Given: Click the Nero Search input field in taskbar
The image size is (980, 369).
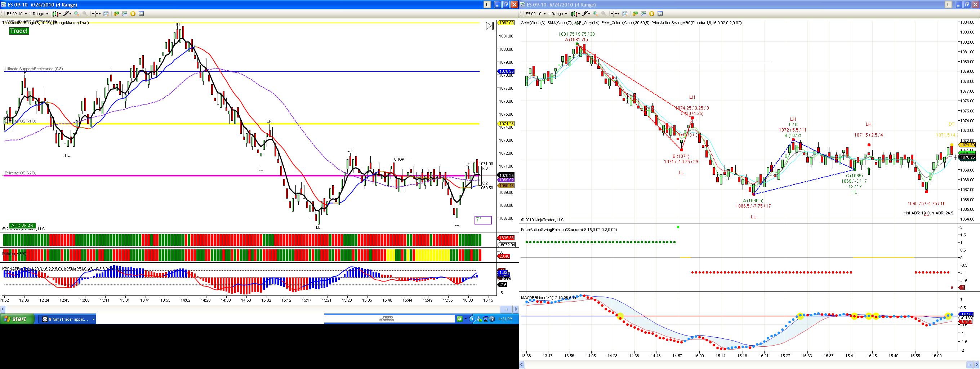Looking at the screenshot, I should click(389, 319).
